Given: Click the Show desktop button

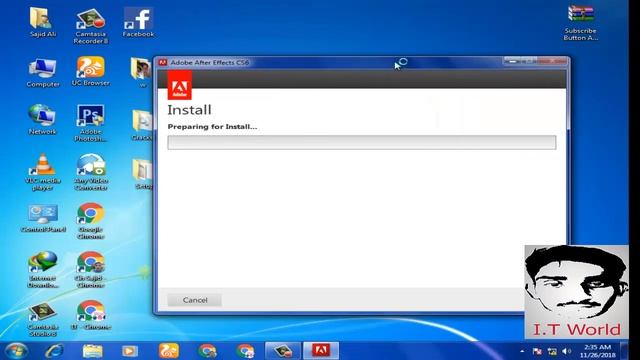Looking at the screenshot, I should [624, 351].
